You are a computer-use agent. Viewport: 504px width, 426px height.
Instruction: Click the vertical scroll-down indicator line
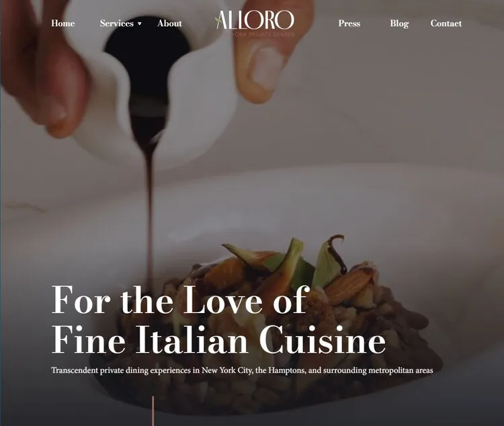coord(153,411)
